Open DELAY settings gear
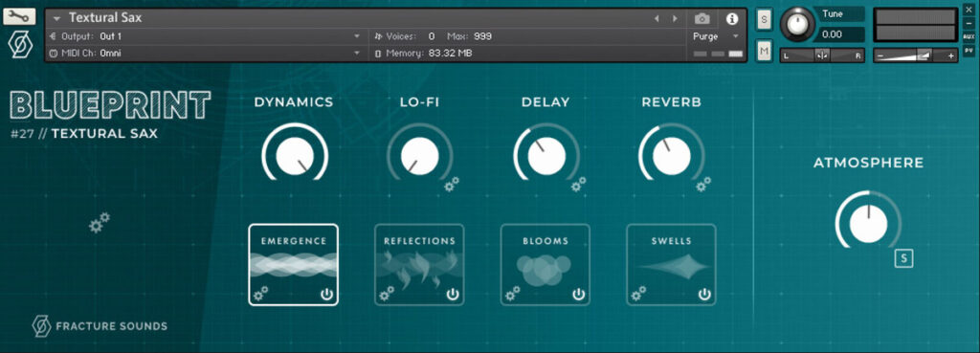Image resolution: width=980 pixels, height=353 pixels. [578, 184]
